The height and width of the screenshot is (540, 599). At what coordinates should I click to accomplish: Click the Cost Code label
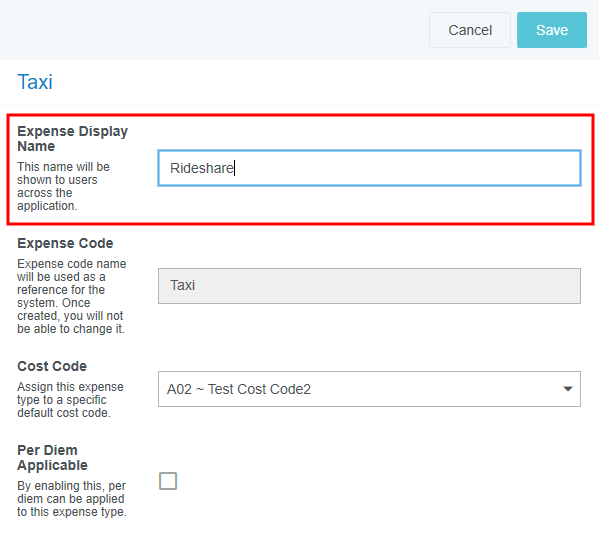click(x=52, y=366)
